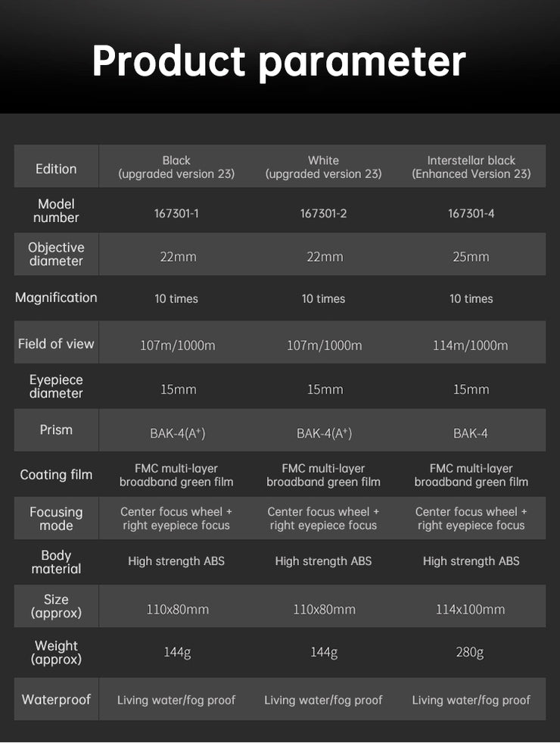Click the Product parameter title
The image size is (560, 743).
coord(279,61)
